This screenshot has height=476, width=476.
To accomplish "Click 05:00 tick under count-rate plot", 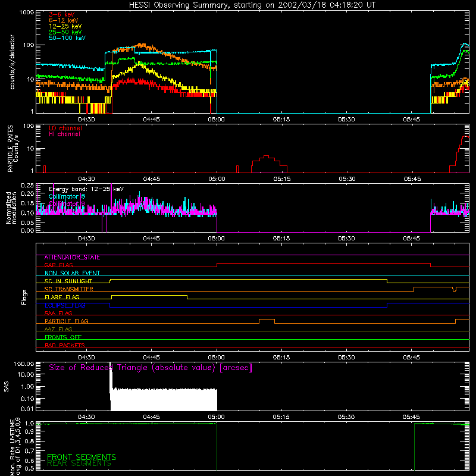I will tap(217, 120).
